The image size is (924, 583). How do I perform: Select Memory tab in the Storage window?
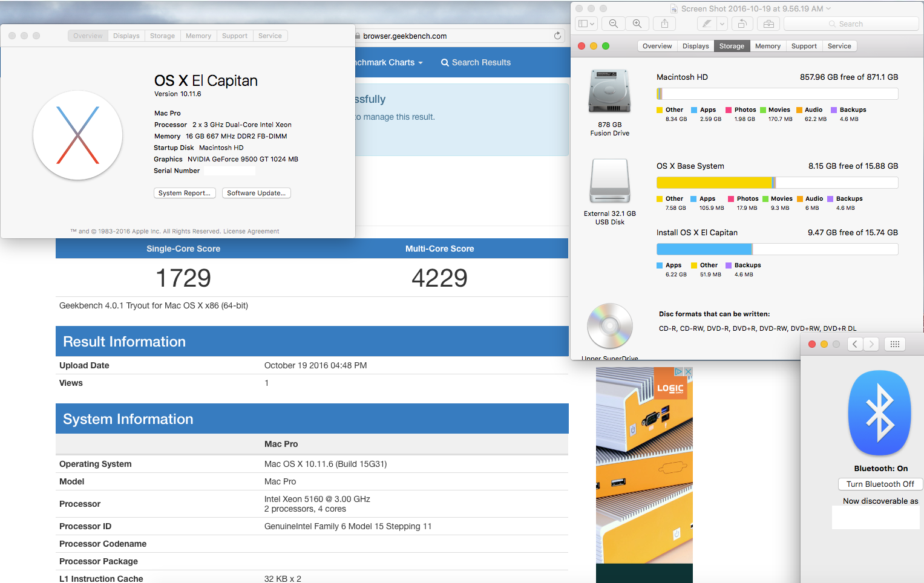coord(768,46)
